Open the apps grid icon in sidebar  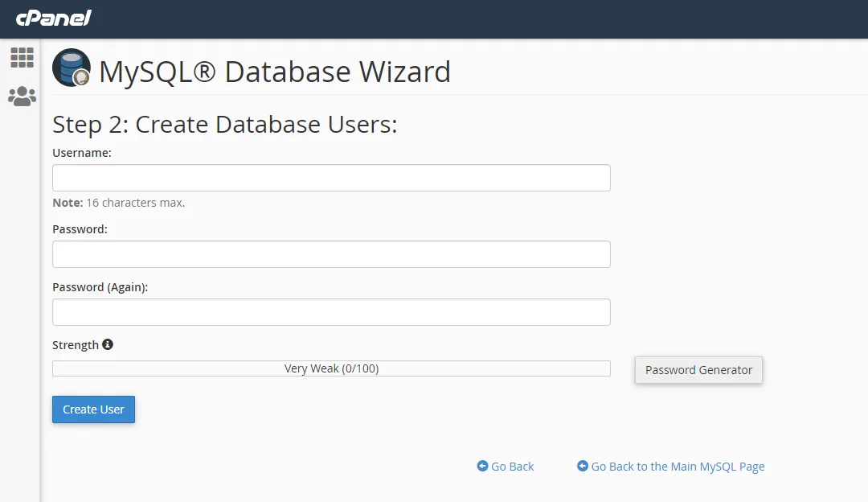[23, 58]
